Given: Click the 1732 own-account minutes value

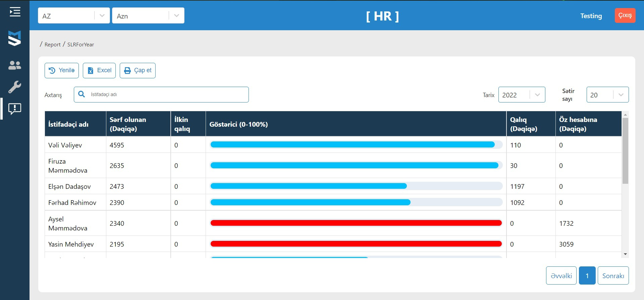Looking at the screenshot, I should [x=566, y=223].
